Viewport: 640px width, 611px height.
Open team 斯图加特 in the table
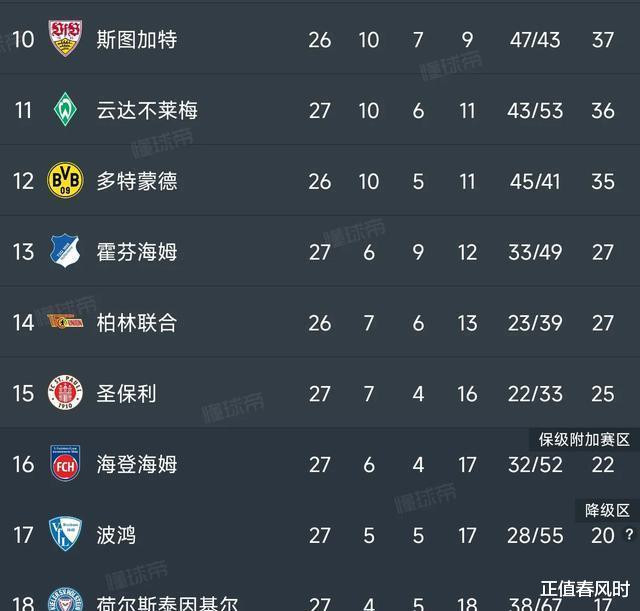[x=137, y=40]
